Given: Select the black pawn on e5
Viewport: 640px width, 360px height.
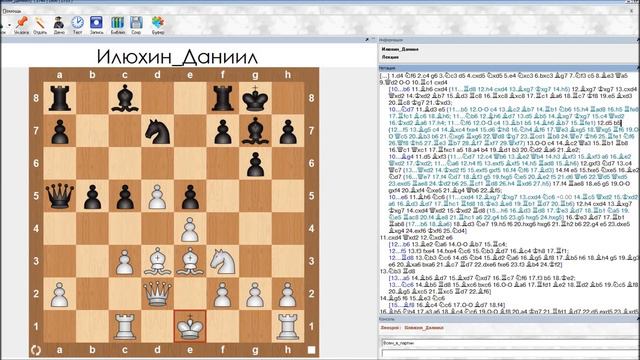Looking at the screenshot, I should tap(190, 196).
